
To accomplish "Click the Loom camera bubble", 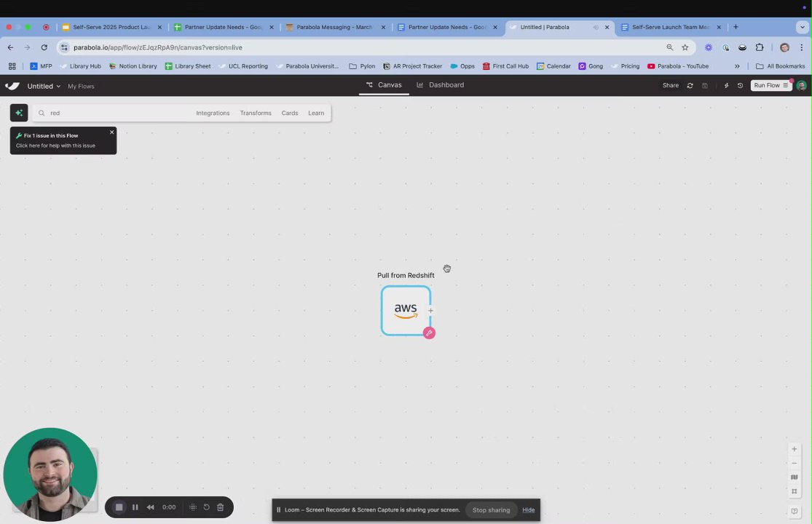I will pyautogui.click(x=50, y=475).
